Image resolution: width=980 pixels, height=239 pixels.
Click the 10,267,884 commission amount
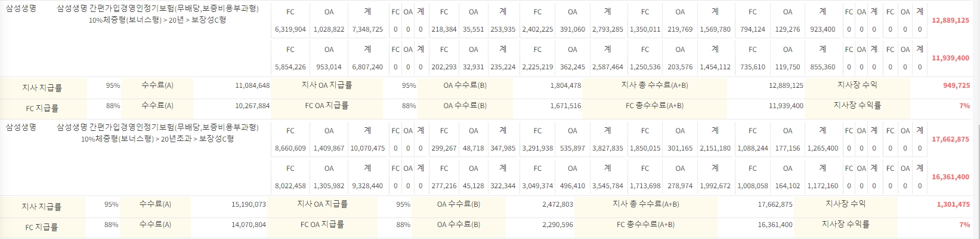(x=252, y=106)
